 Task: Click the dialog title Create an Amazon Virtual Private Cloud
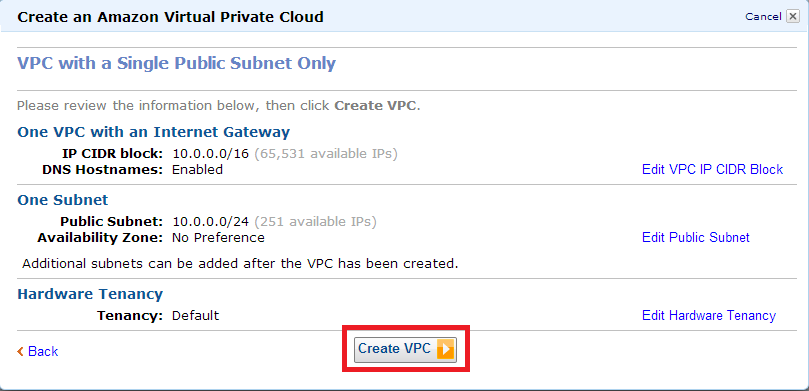coord(170,17)
